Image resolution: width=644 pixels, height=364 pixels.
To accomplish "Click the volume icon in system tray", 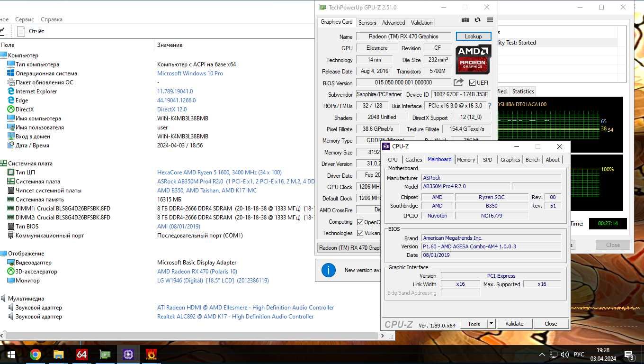I will point(564,355).
